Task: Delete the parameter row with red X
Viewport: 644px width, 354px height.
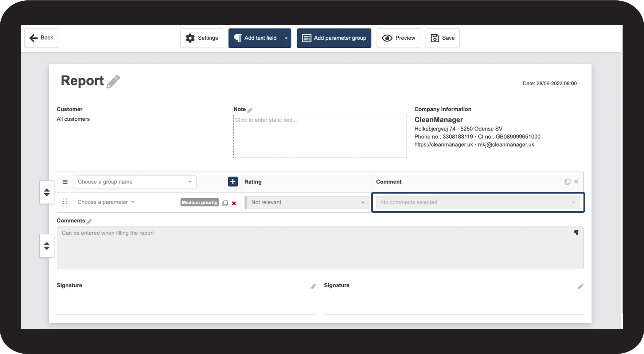Action: click(x=234, y=203)
